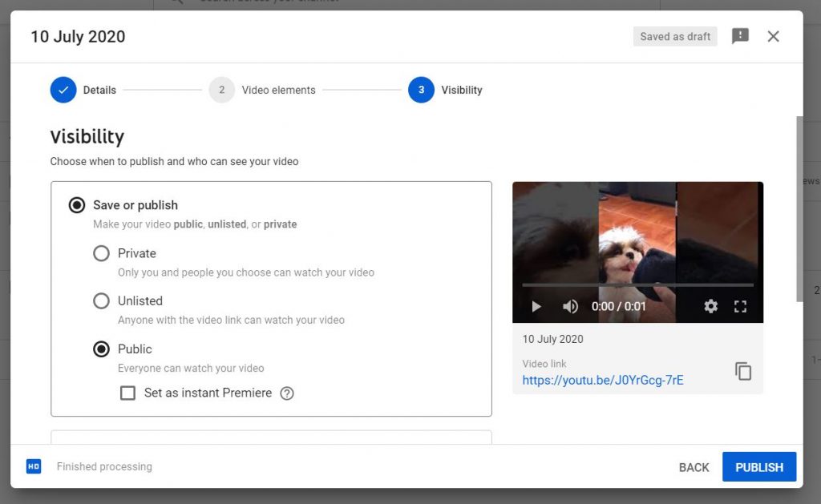Close the upload dialog
This screenshot has width=821, height=504.
773,36
